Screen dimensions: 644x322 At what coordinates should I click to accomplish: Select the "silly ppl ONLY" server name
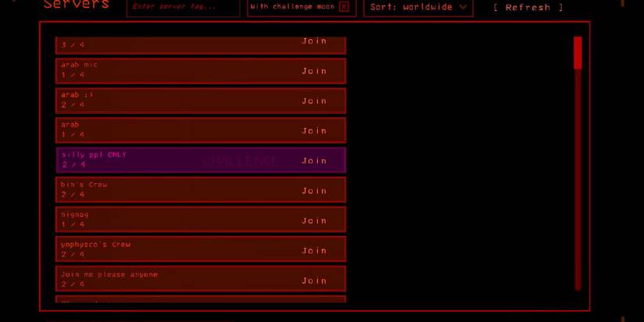click(94, 154)
